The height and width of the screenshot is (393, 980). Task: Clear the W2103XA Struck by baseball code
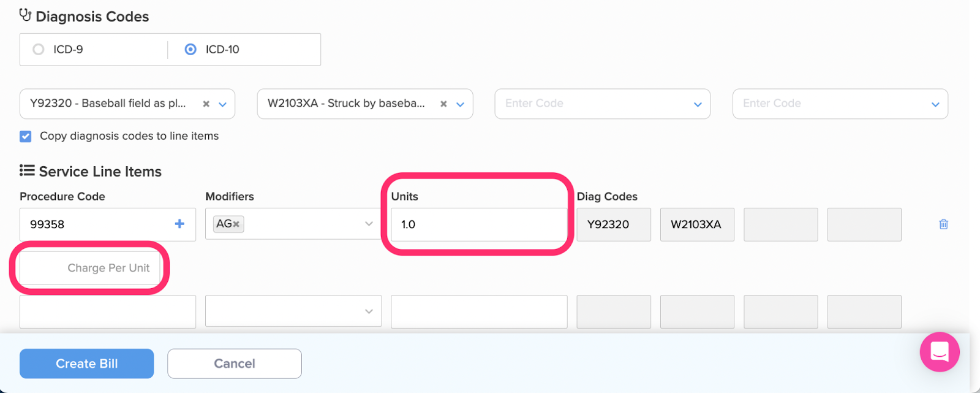tap(443, 104)
